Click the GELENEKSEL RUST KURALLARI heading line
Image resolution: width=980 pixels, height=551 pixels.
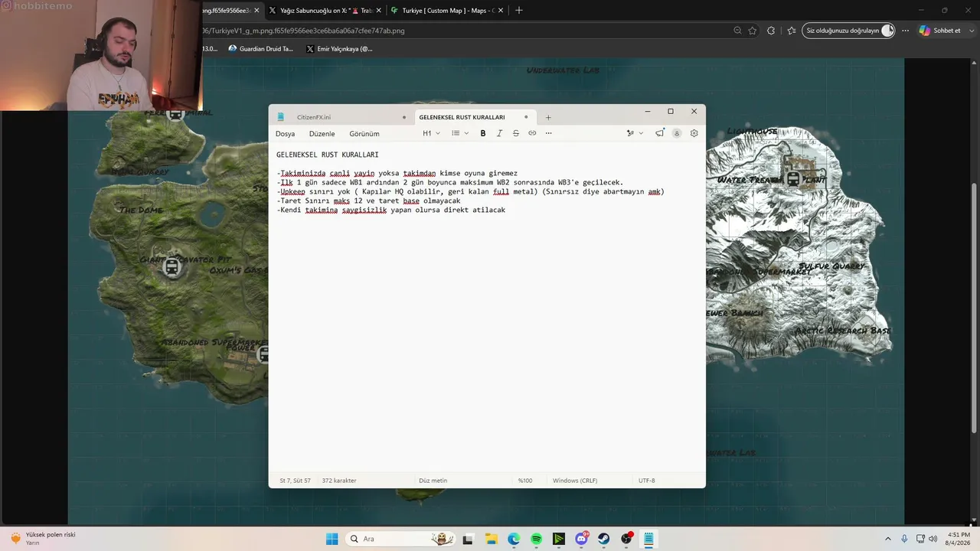[x=328, y=155]
